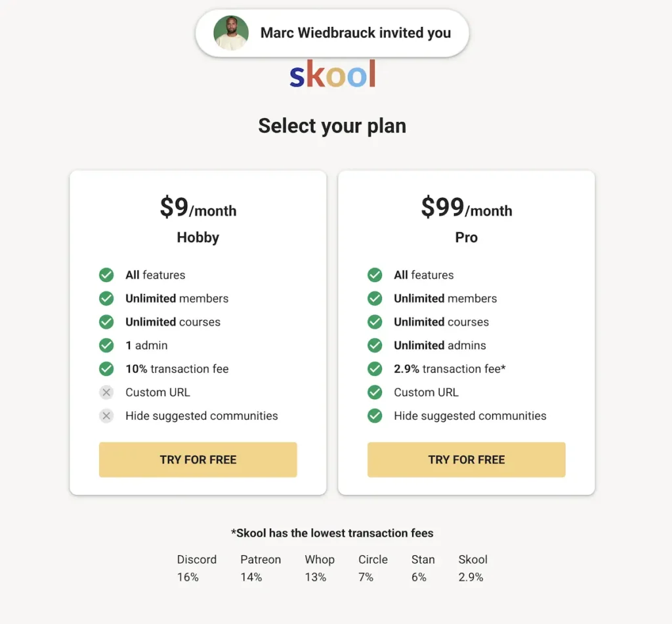Click the Patreon 14% fee entry
672x624 pixels.
pos(261,568)
